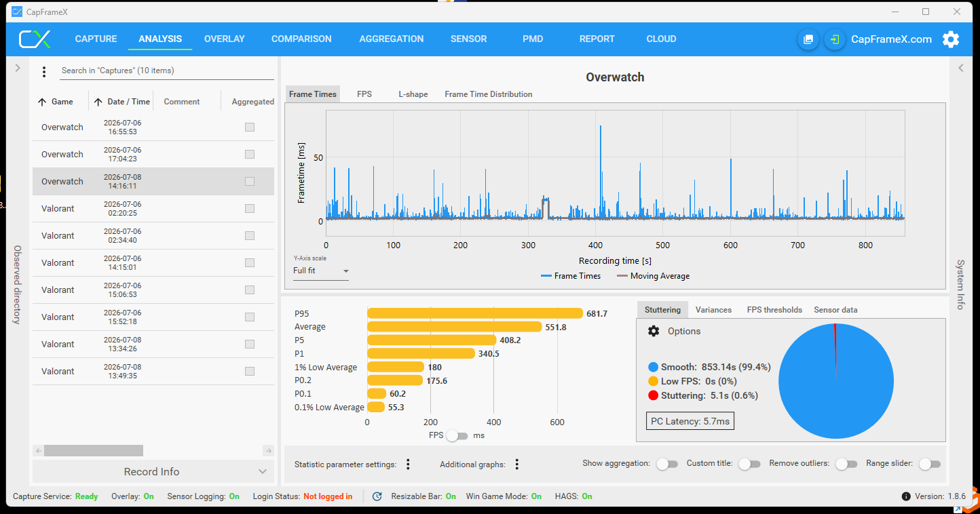
Task: Expand the System Info side panel arrow
Action: (x=961, y=68)
